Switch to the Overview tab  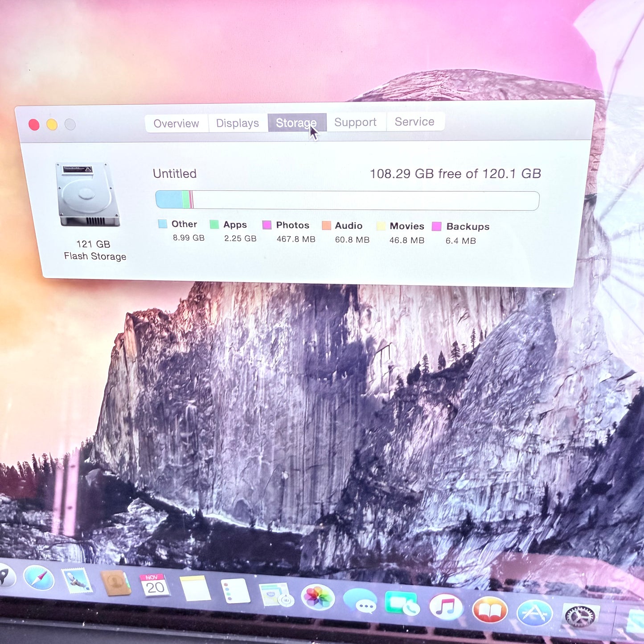[176, 123]
